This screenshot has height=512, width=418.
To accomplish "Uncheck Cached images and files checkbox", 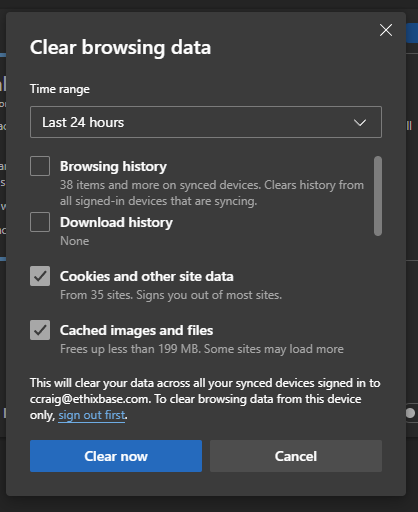I will coord(40,330).
